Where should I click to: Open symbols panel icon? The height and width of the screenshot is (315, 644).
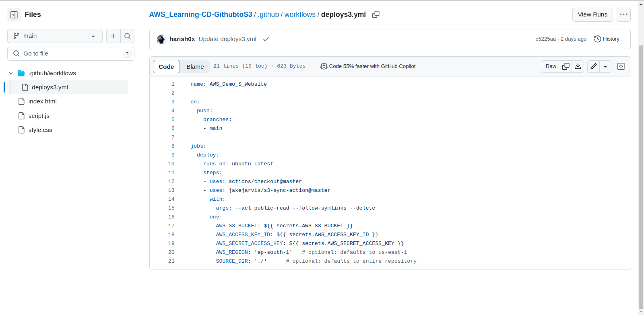(621, 66)
